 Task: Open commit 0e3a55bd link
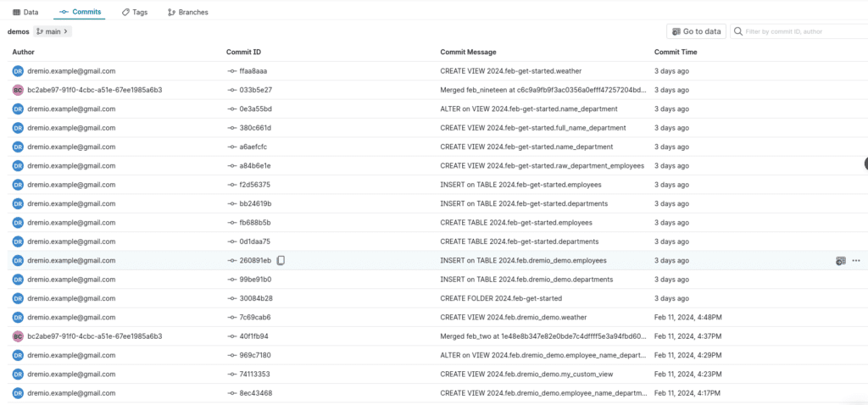[x=250, y=109]
